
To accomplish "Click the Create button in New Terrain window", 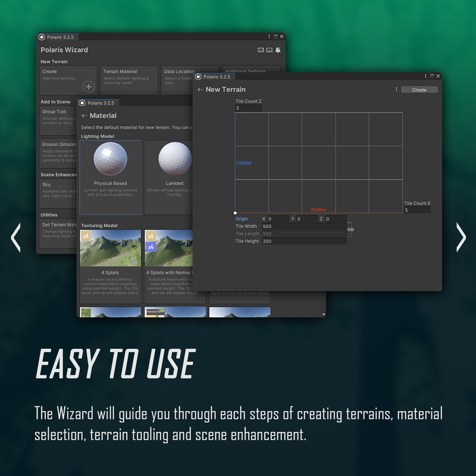I will coord(419,90).
